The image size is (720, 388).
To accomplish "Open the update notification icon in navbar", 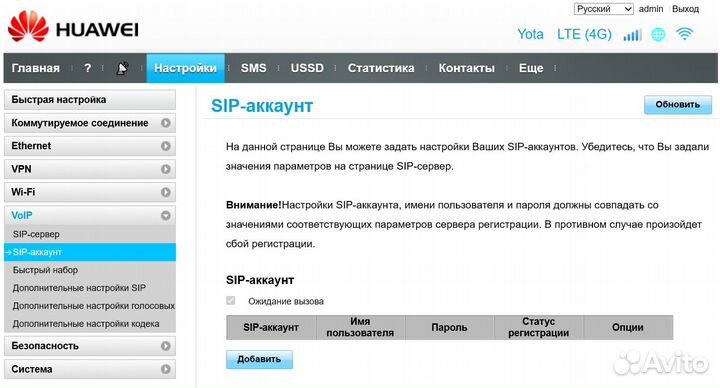I will pyautogui.click(x=122, y=68).
